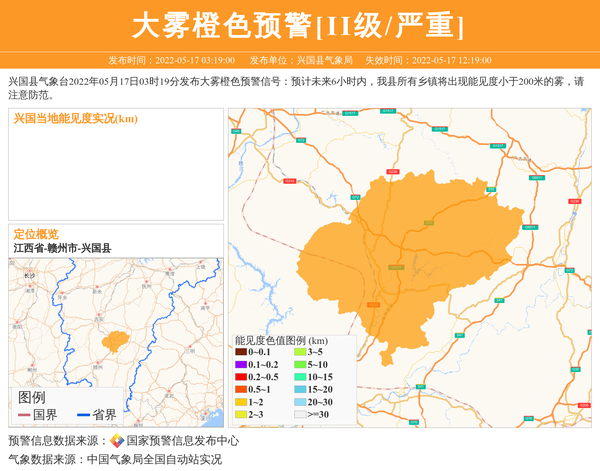600x471 pixels.
Task: Click the 发布时间：2022-05-17 03:19:00 text
Action: pyautogui.click(x=171, y=60)
